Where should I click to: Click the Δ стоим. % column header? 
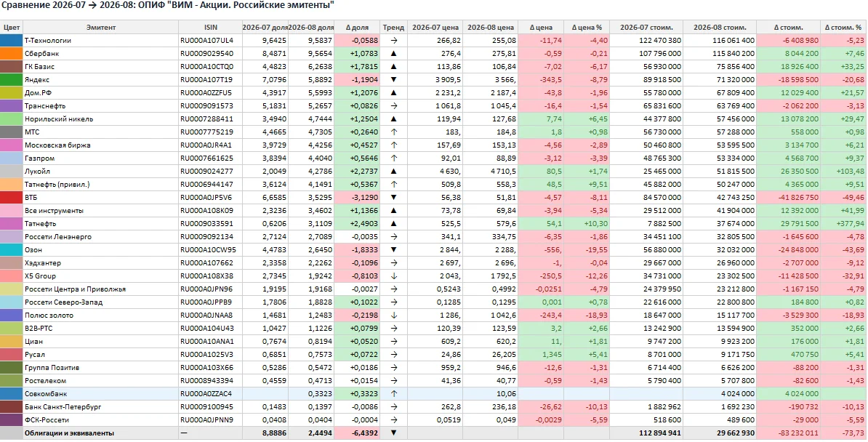click(843, 27)
